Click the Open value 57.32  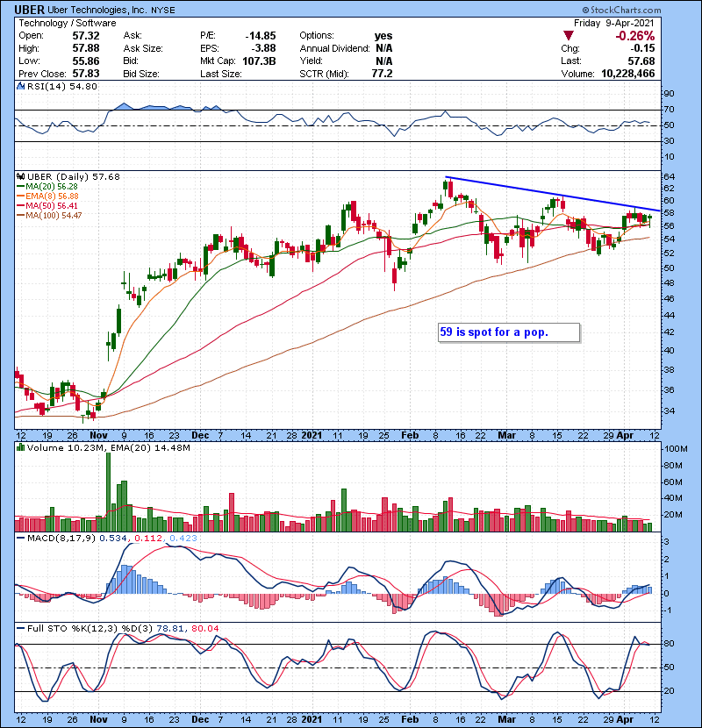click(x=86, y=36)
